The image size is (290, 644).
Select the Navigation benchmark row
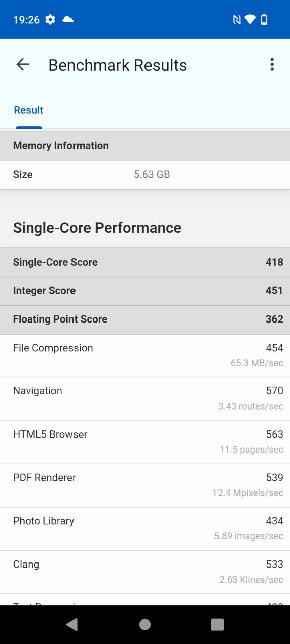(145, 399)
